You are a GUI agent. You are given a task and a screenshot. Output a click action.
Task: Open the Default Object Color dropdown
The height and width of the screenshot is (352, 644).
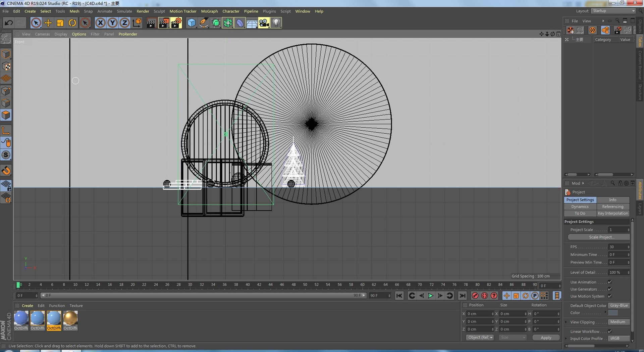(619, 306)
